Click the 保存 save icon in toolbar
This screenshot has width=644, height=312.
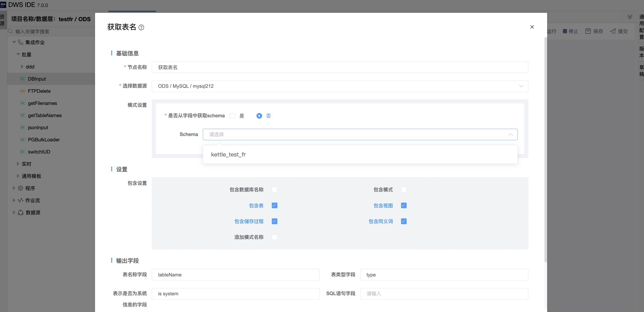(x=588, y=31)
